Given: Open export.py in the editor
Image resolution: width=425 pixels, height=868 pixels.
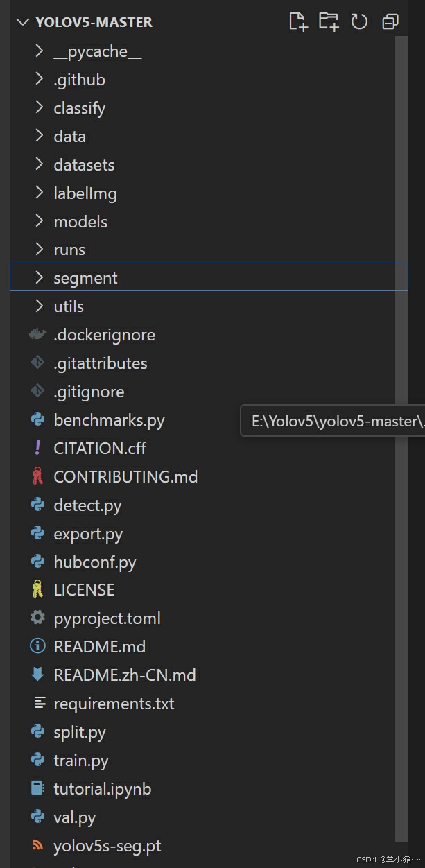Looking at the screenshot, I should point(88,534).
